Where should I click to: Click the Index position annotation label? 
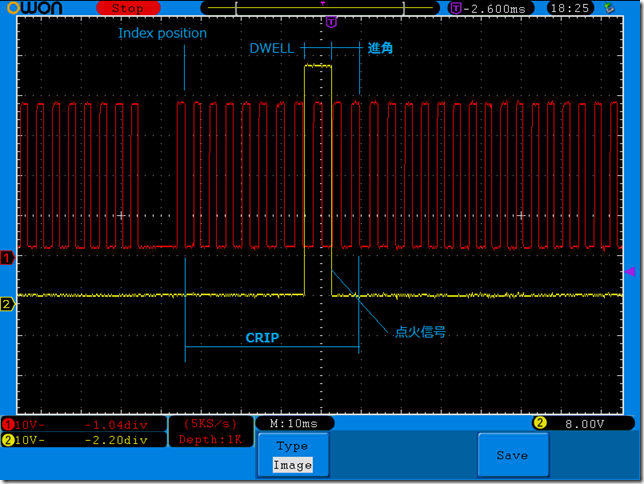pos(163,33)
